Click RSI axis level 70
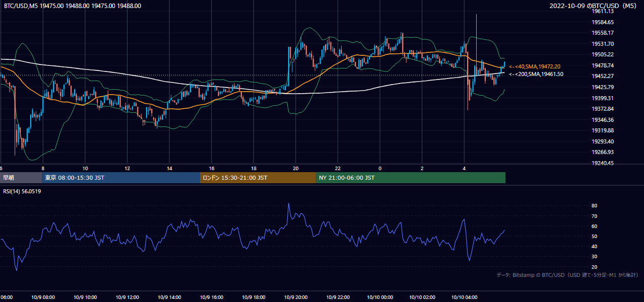The image size is (644, 302). [x=595, y=216]
